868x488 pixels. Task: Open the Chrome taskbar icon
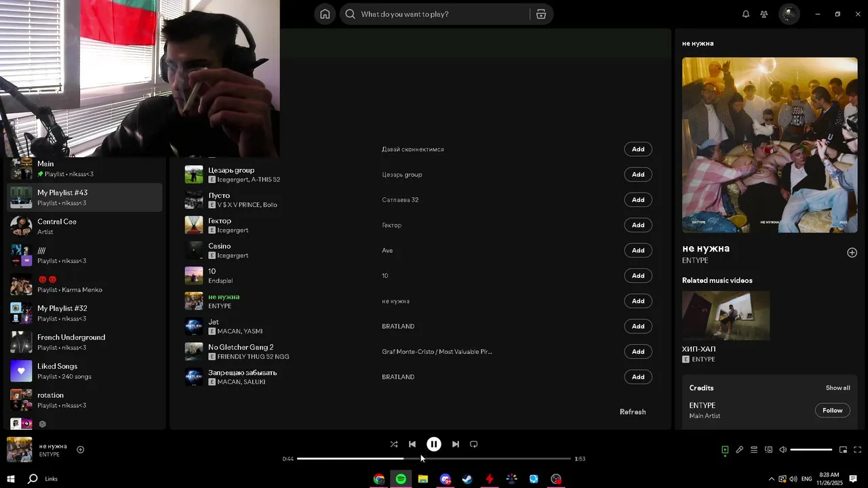click(x=379, y=479)
